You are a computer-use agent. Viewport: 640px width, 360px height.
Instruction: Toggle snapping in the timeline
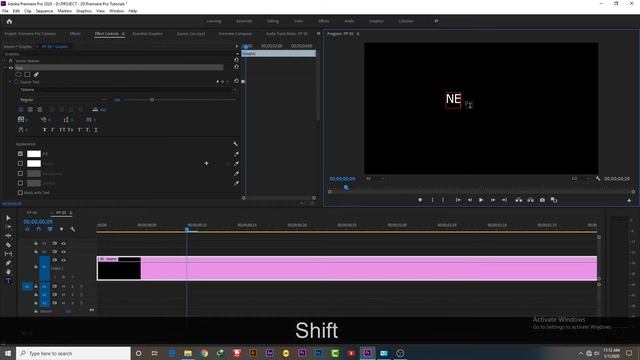[x=38, y=229]
